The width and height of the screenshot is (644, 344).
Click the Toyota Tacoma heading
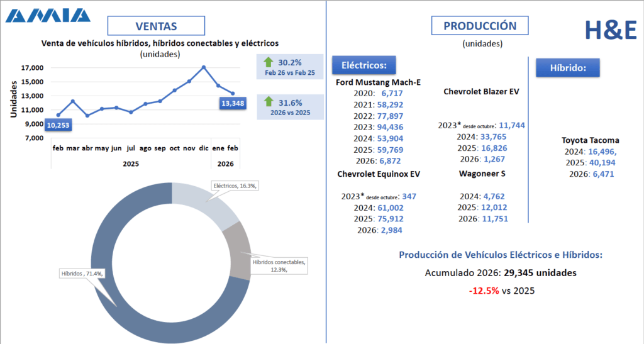coord(590,140)
